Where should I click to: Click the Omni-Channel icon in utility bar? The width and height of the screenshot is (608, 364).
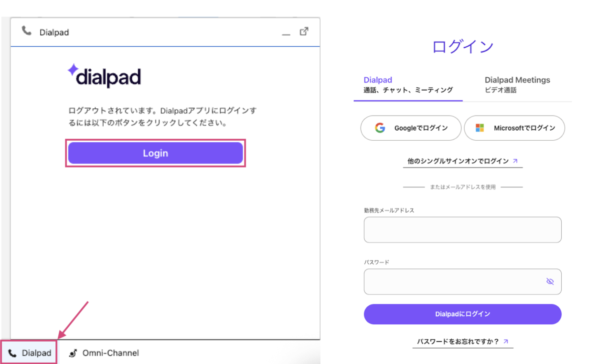(73, 354)
